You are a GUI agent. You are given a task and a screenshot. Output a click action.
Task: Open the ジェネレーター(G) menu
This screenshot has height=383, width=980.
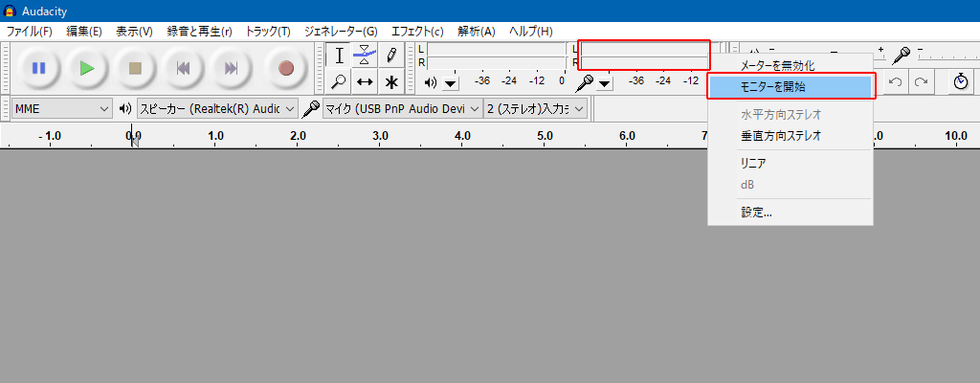(341, 31)
